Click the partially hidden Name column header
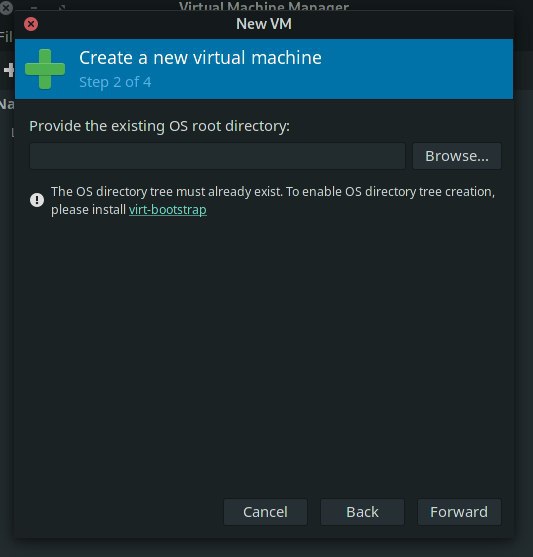This screenshot has height=557, width=533. (7, 104)
